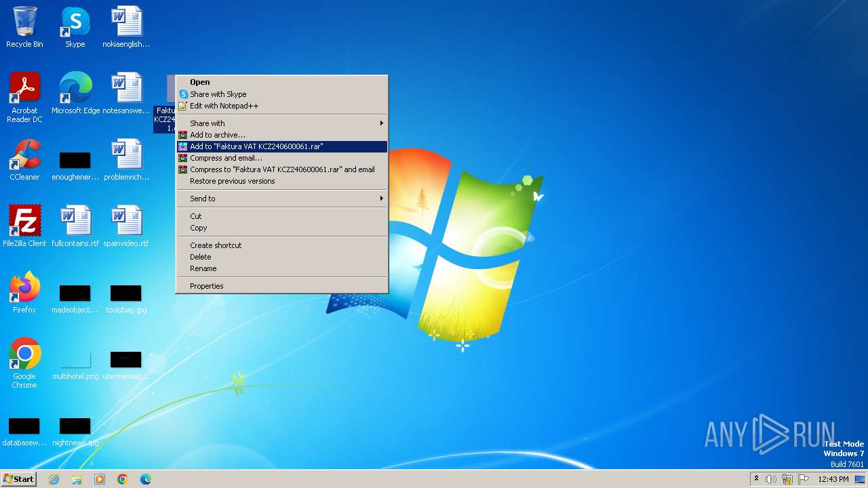Click the Show desktop strip

[861, 479]
